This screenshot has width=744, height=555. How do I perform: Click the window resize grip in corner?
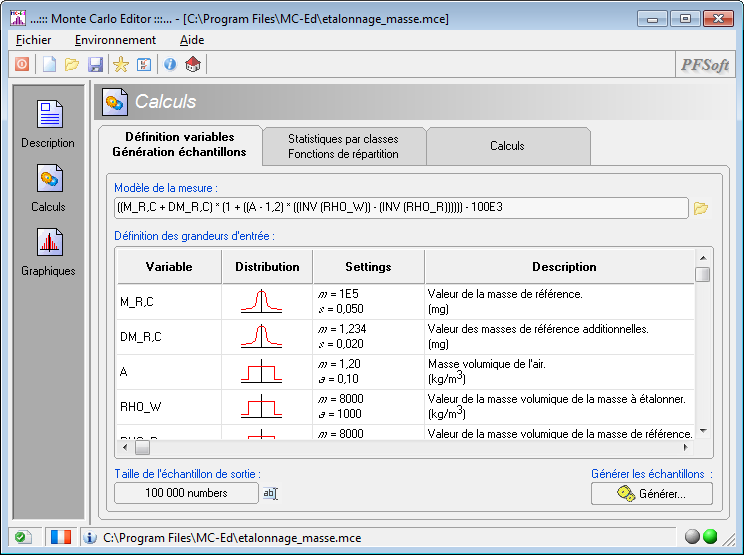point(729,539)
